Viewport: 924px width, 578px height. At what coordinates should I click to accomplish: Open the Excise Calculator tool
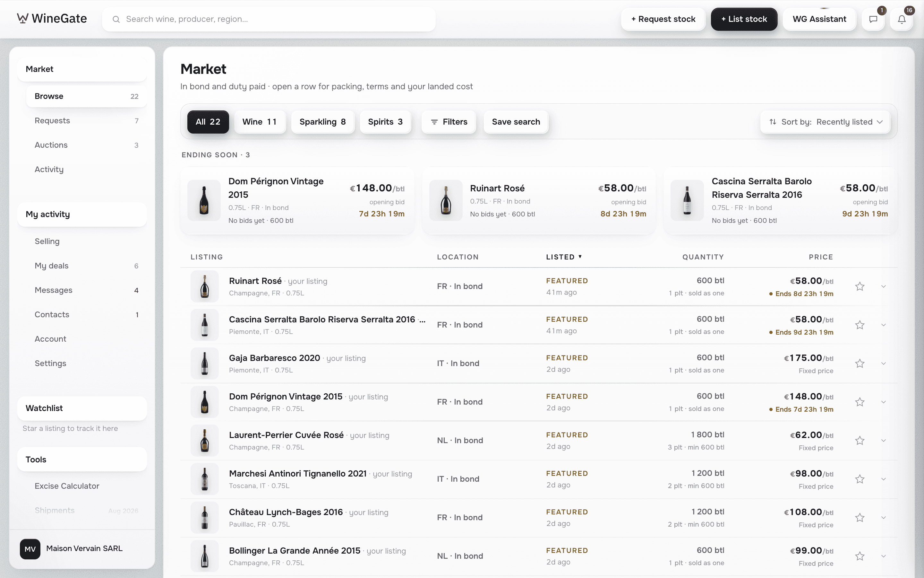coord(86,486)
